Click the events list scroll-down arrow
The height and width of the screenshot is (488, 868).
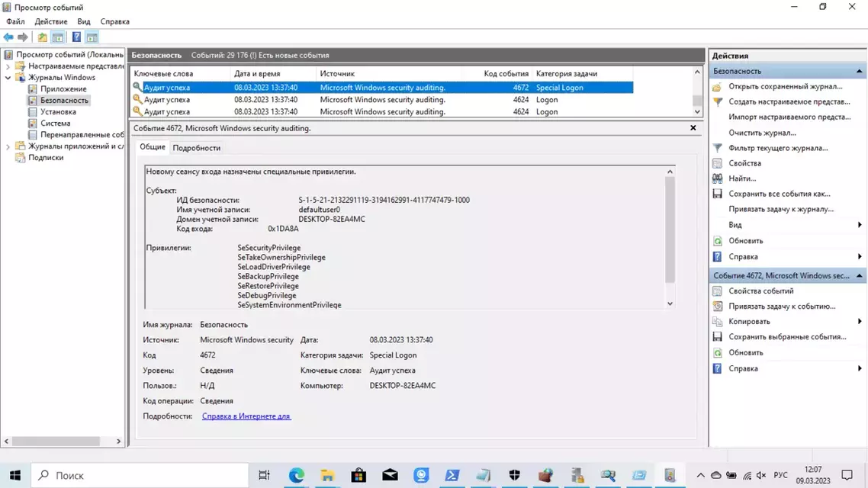[x=697, y=112]
